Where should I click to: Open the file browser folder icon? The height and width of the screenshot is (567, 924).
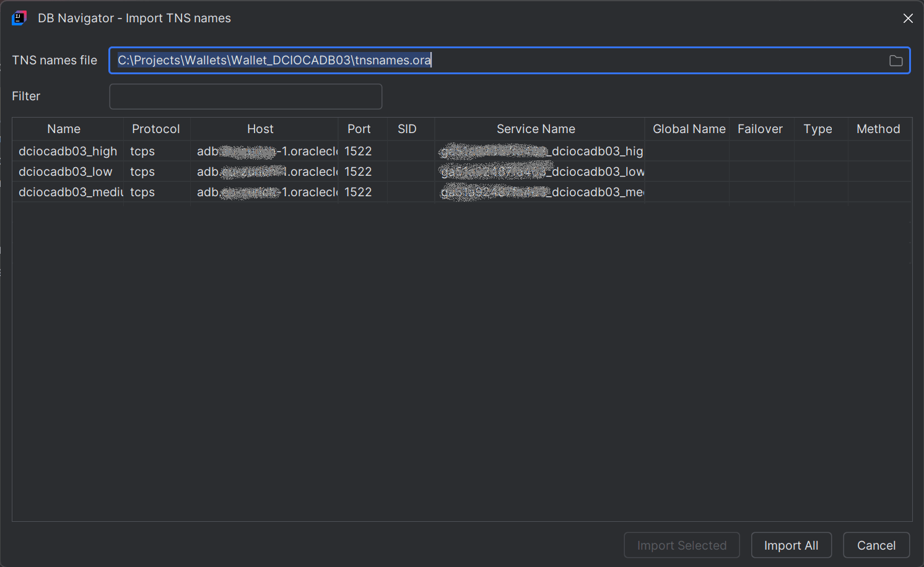point(895,60)
